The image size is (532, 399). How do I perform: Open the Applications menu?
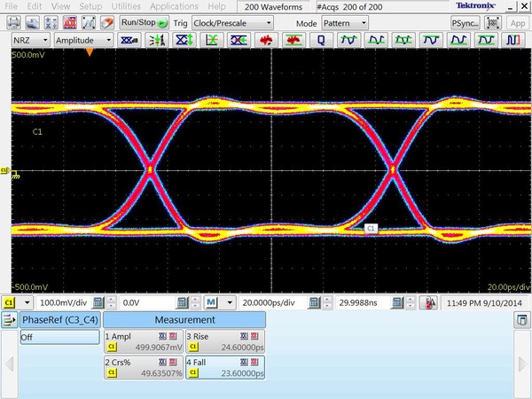pyautogui.click(x=173, y=6)
